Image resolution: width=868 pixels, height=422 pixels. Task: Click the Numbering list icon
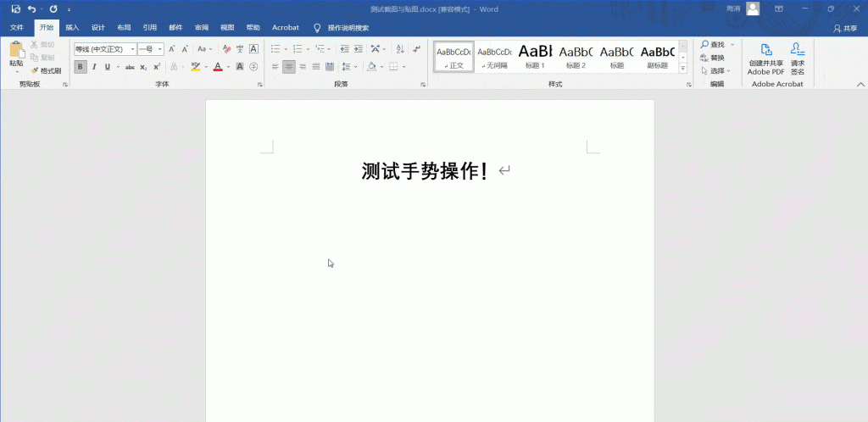(x=298, y=49)
